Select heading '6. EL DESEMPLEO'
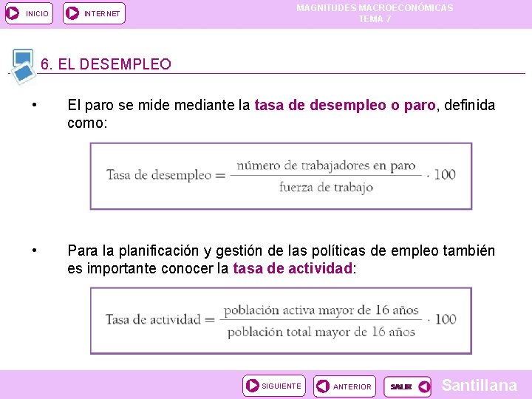This screenshot has height=399, width=532. point(106,64)
